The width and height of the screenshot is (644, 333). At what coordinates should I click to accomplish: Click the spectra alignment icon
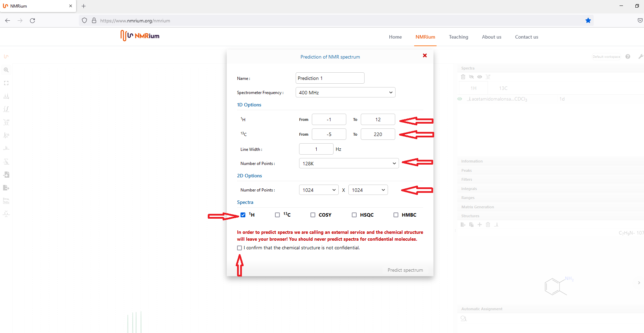tap(6, 214)
